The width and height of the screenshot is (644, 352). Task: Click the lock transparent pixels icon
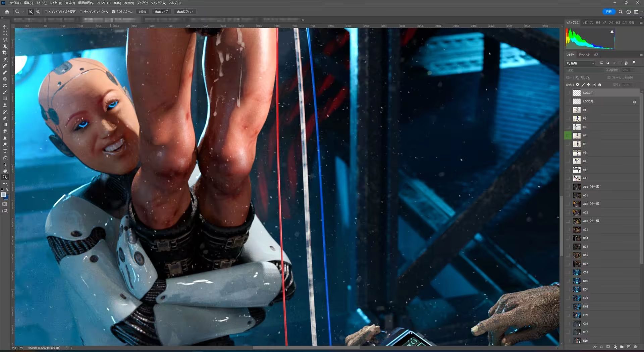coord(577,85)
